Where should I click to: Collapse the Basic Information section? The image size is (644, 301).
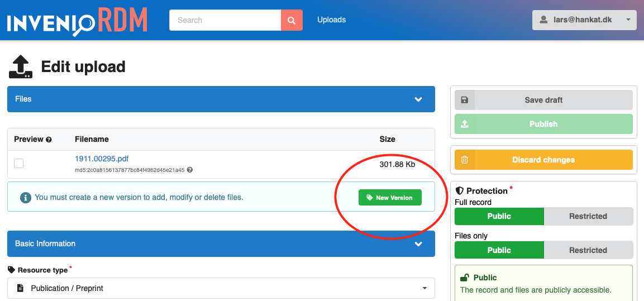tap(418, 244)
